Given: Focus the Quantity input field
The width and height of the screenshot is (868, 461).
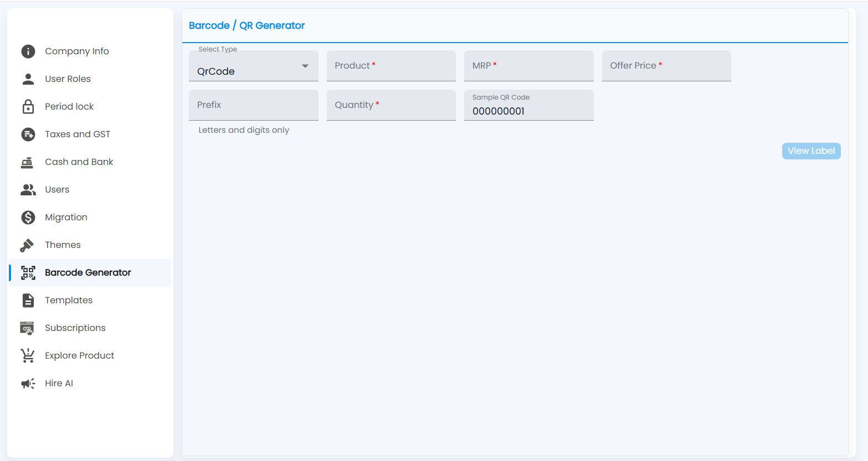Looking at the screenshot, I should (391, 105).
